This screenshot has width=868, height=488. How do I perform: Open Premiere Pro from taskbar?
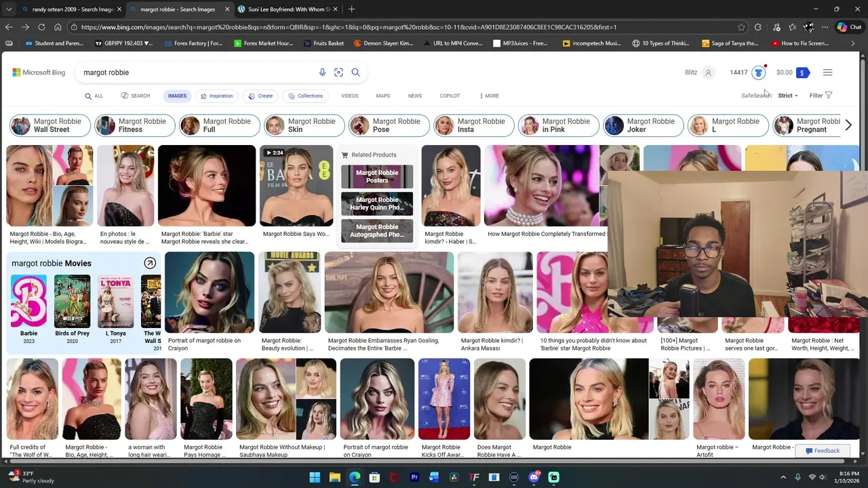point(414,477)
